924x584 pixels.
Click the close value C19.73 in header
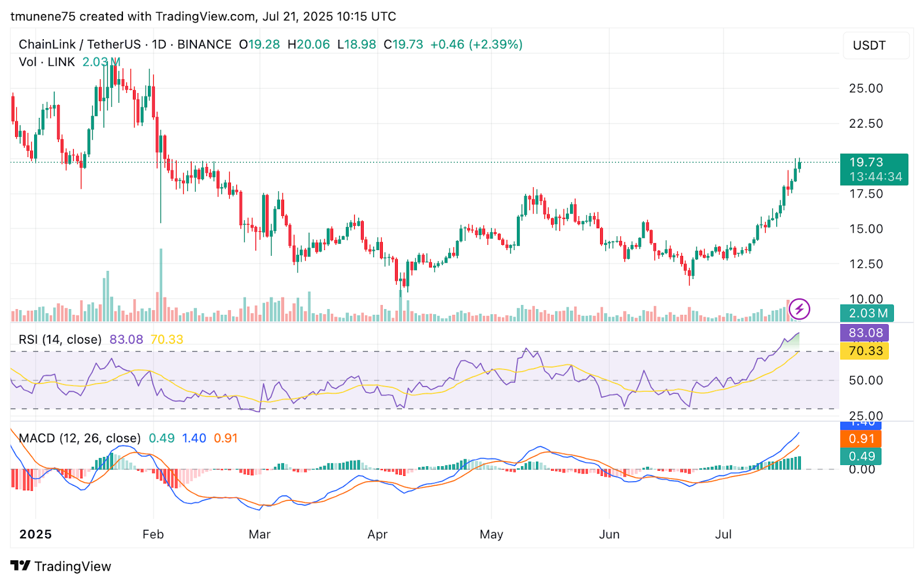coord(404,44)
